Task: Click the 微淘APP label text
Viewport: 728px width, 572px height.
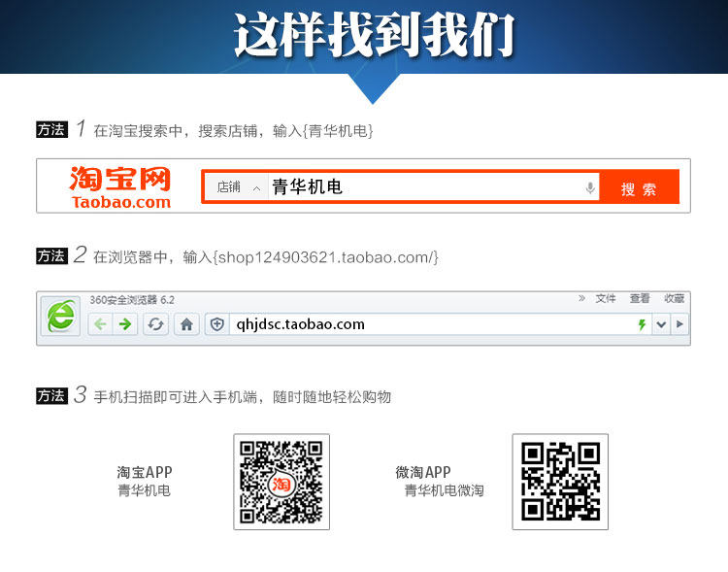Action: pyautogui.click(x=423, y=472)
